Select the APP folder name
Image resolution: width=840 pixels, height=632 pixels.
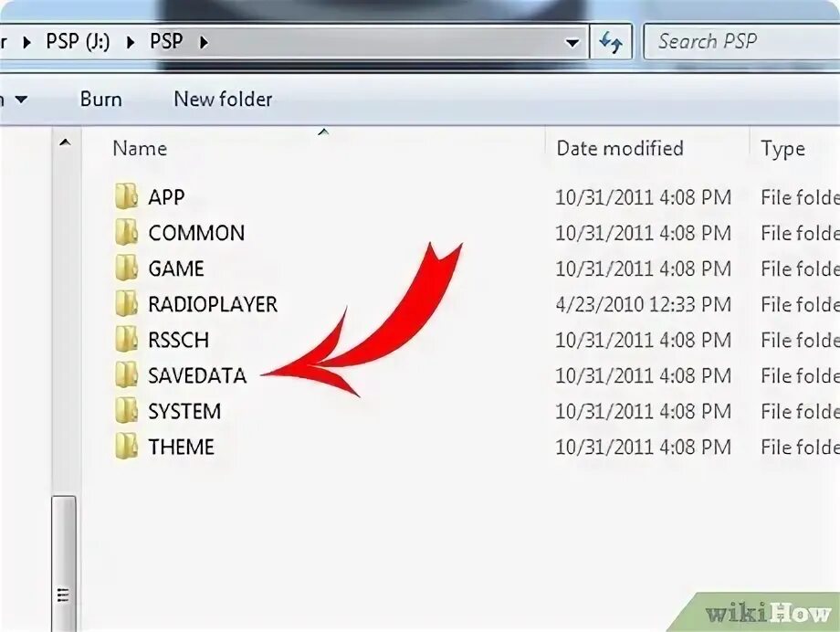[x=166, y=197]
